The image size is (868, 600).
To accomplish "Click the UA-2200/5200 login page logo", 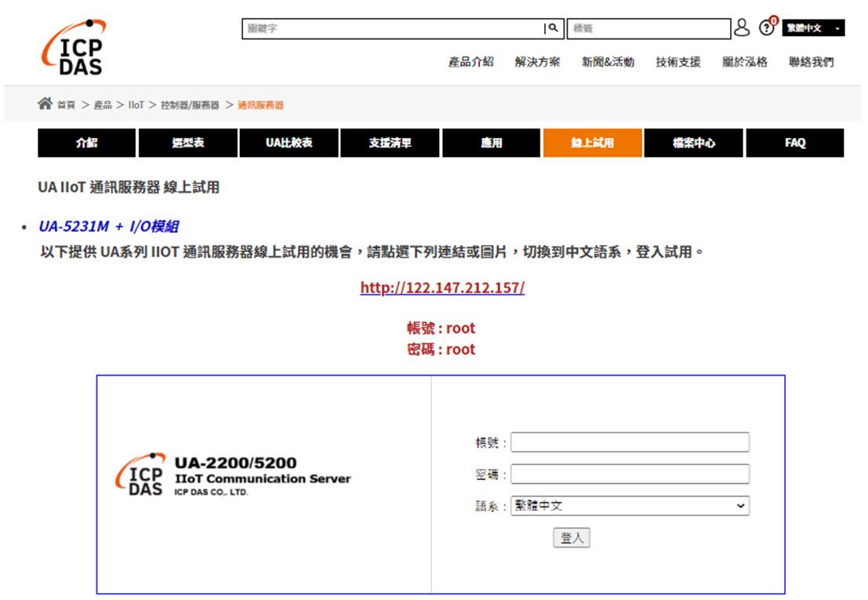I will [233, 475].
